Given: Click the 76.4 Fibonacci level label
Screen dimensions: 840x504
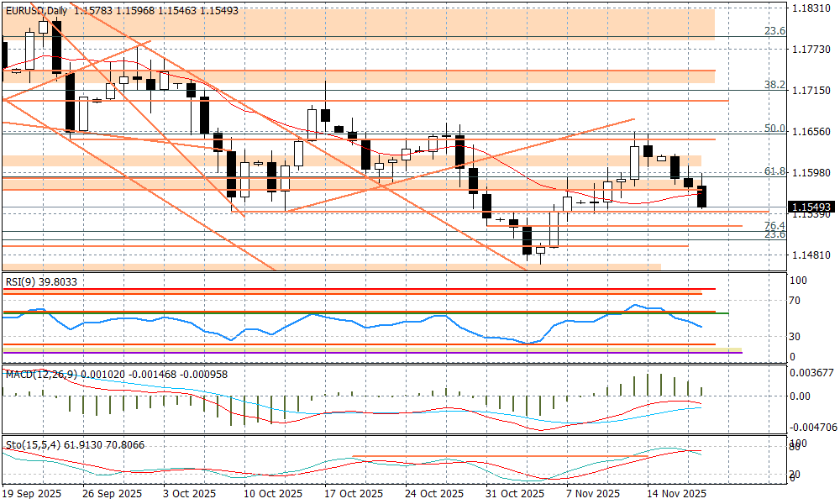Looking at the screenshot, I should point(774,226).
